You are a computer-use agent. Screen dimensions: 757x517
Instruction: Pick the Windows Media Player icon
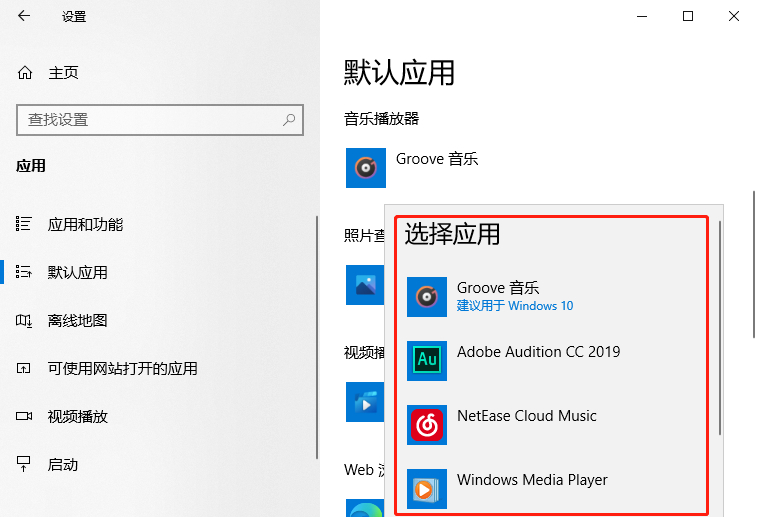427,489
